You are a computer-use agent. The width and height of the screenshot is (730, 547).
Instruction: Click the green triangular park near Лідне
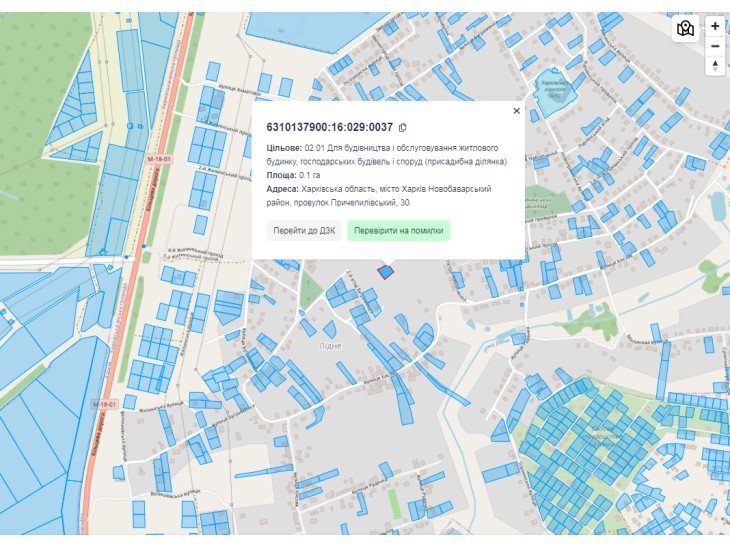click(x=309, y=290)
